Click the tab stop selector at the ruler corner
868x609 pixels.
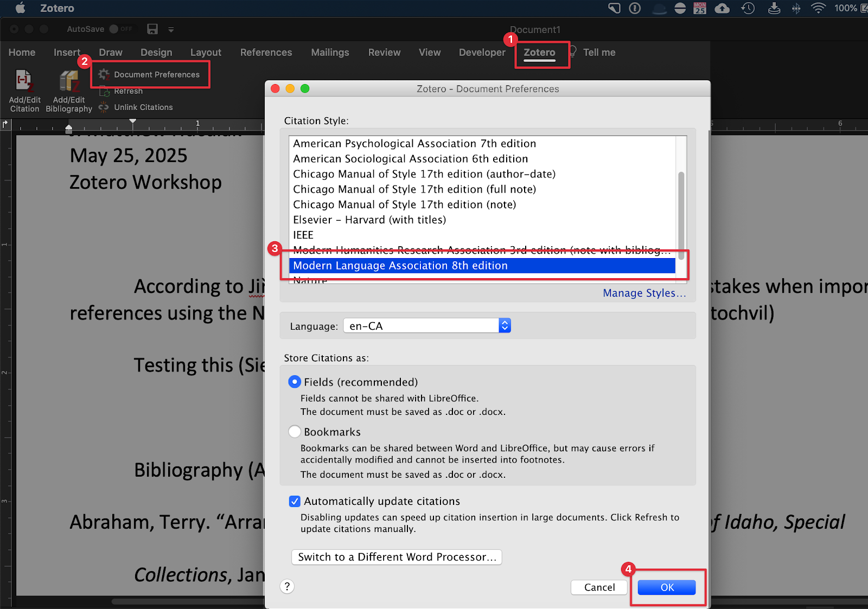[5, 124]
